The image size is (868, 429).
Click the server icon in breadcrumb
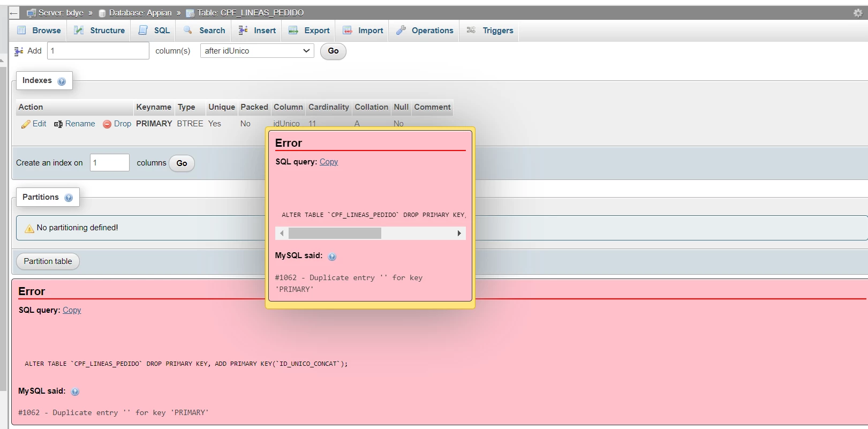point(32,13)
